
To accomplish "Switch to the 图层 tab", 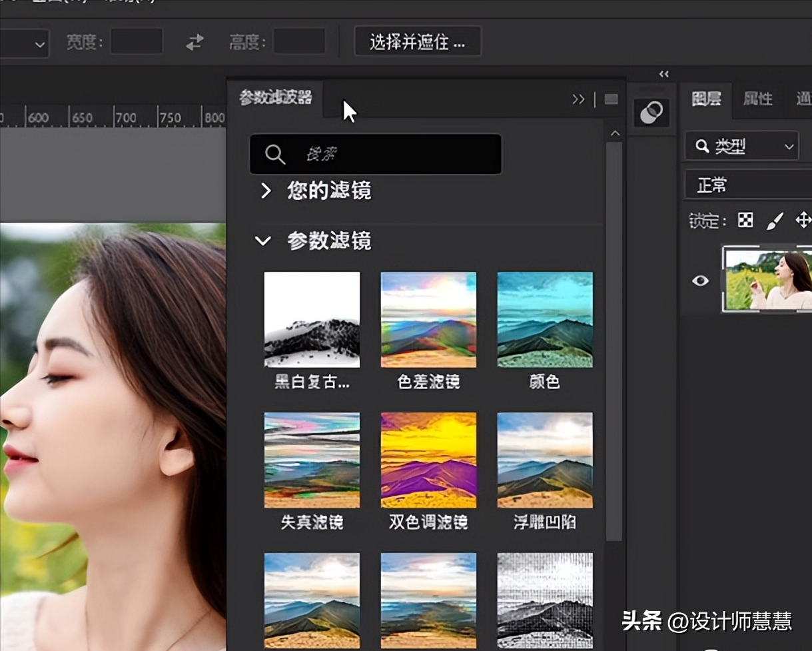I will point(705,99).
